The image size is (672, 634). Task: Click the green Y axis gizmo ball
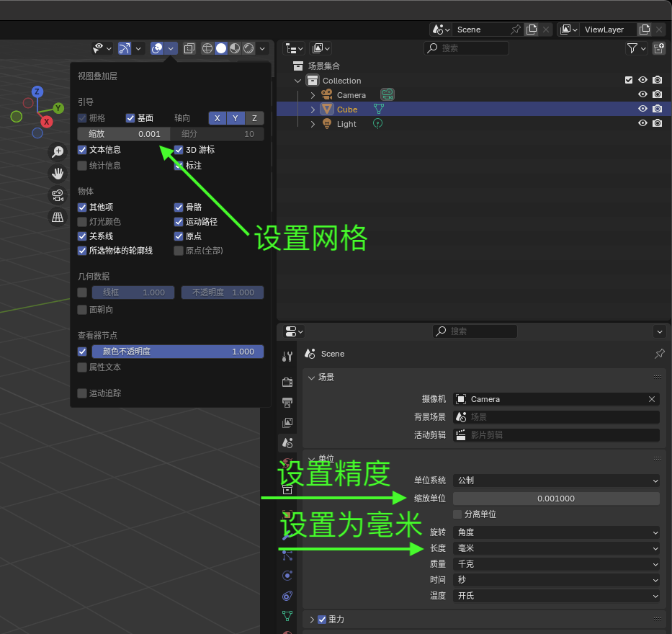pos(58,108)
